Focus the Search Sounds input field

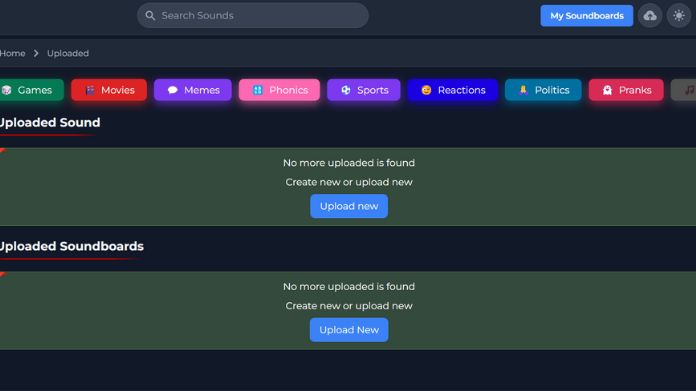pos(253,16)
